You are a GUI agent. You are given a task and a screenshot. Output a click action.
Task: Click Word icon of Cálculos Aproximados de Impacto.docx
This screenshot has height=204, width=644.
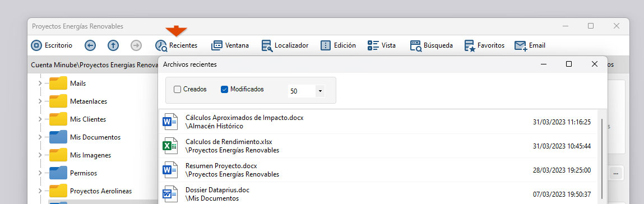[x=170, y=122]
